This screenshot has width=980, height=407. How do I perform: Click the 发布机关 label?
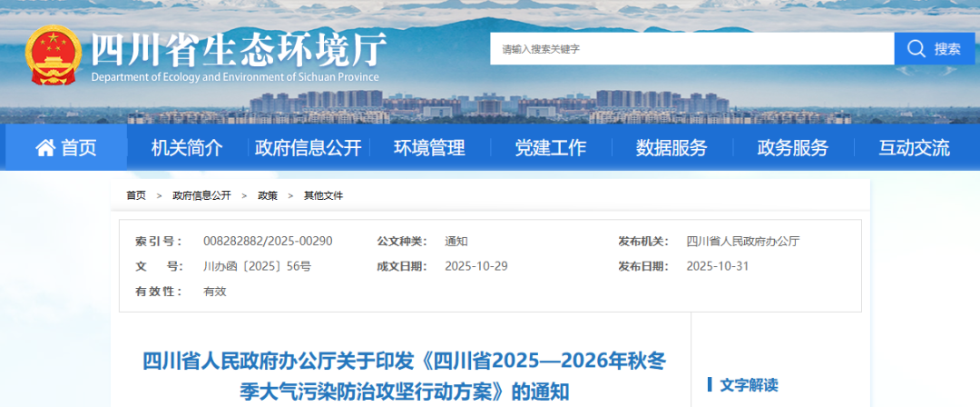(x=643, y=242)
